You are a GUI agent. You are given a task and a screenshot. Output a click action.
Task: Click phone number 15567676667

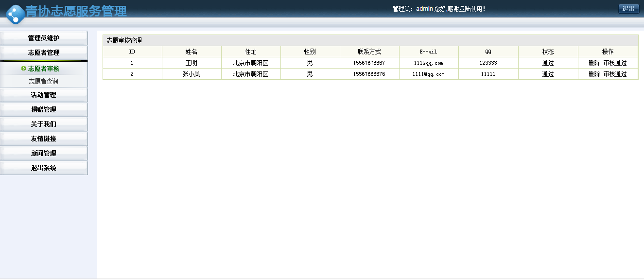tap(369, 63)
